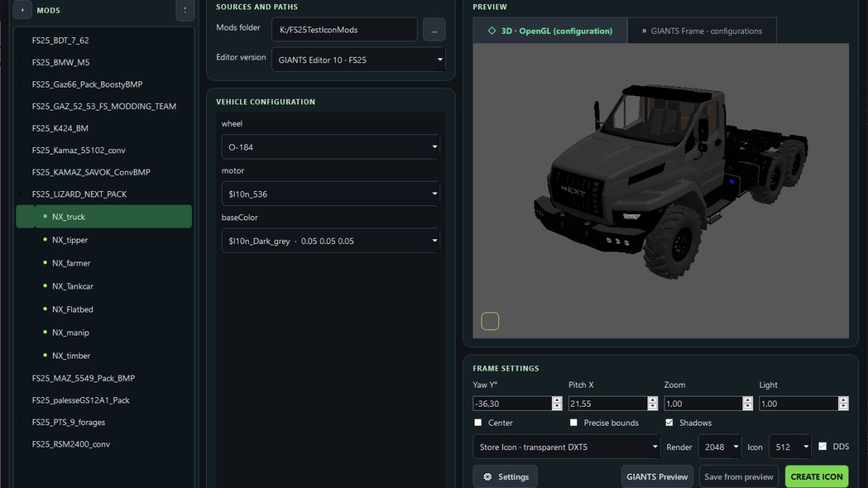Screen dimensions: 868x488
Task: Click the GIANTS Preview button
Action: 657,476
